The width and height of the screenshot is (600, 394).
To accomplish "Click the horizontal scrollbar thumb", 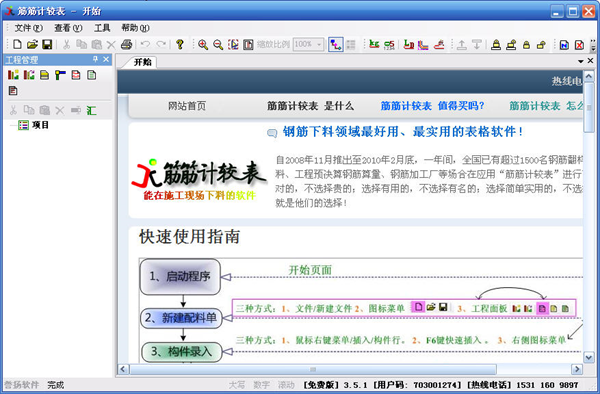I will pyautogui.click(x=313, y=369).
